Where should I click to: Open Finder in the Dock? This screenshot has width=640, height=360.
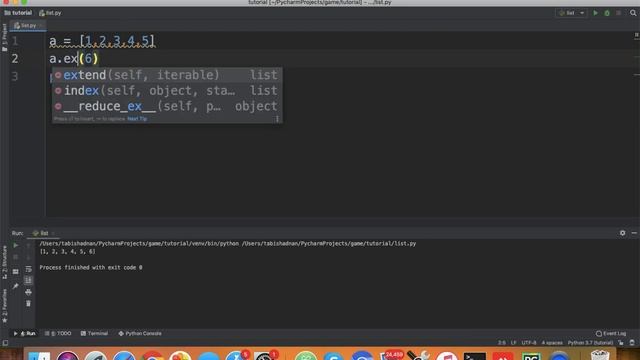pos(40,356)
